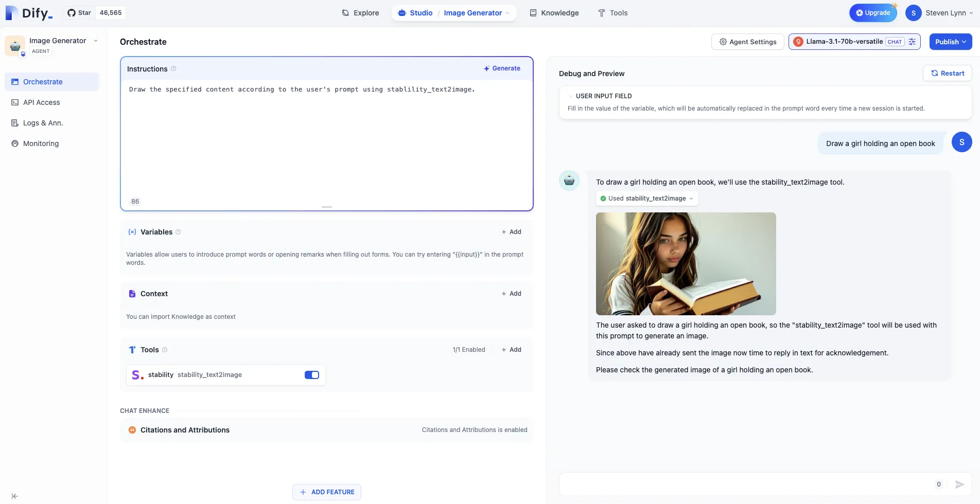Click the Tools section help icon
980x504 pixels.
pos(165,350)
